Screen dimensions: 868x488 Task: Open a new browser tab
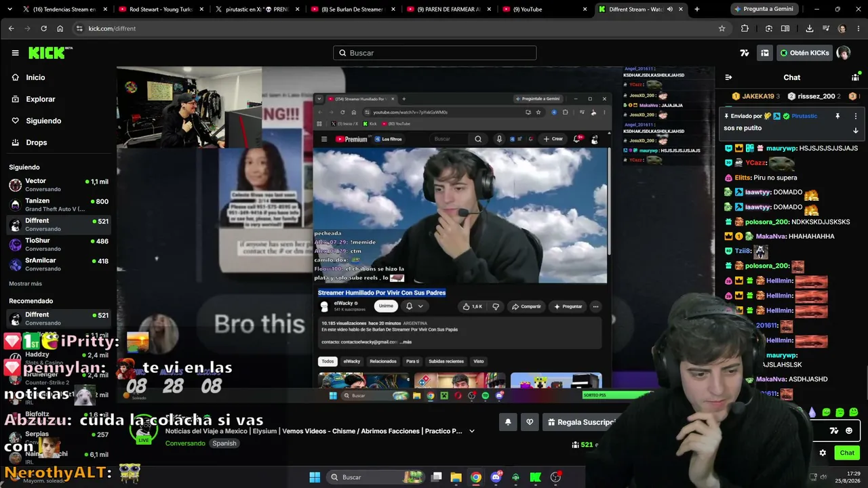696,9
